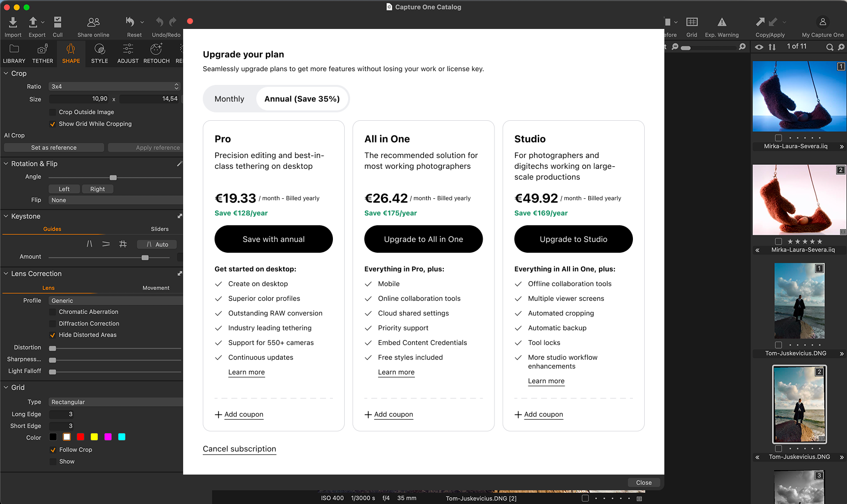Collapse the Lens Correction panel

[6, 273]
